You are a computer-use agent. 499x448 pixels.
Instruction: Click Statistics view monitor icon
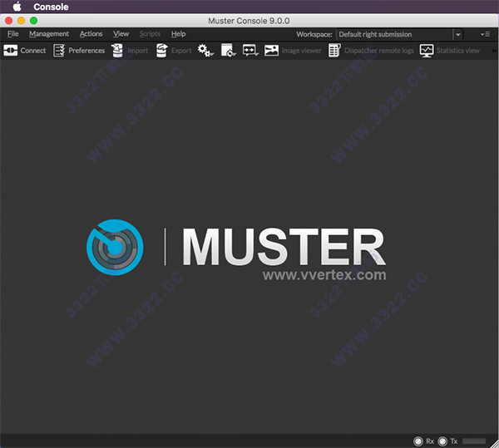[427, 51]
